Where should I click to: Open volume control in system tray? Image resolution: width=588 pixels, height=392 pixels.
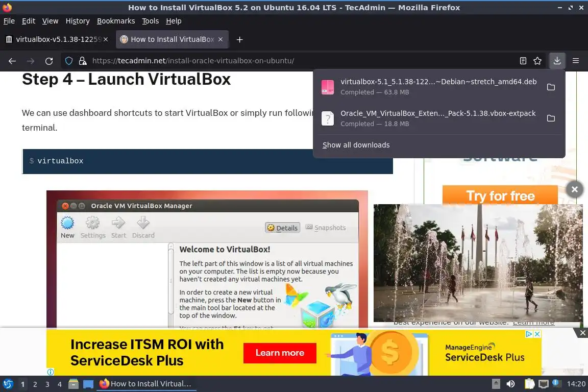pos(510,384)
